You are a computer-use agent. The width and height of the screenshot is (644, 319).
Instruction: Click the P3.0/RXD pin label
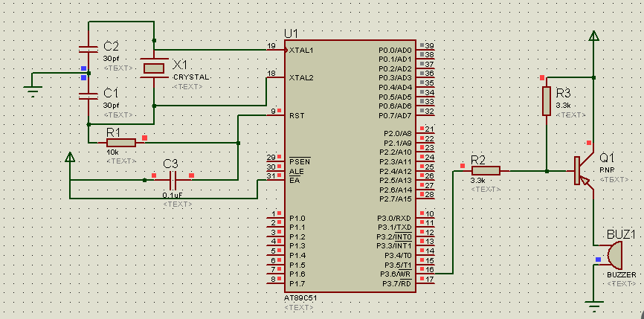coord(394,218)
